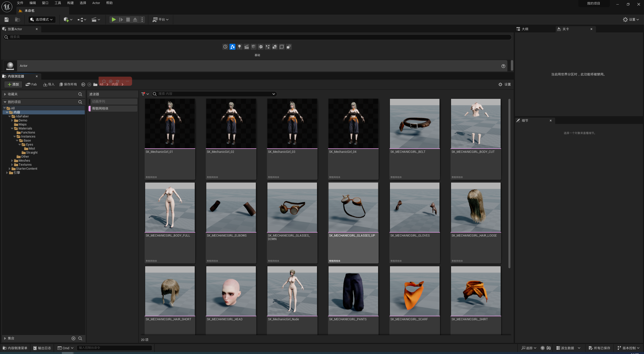The width and height of the screenshot is (644, 354).
Task: Click the 添加 button
Action: coord(13,84)
